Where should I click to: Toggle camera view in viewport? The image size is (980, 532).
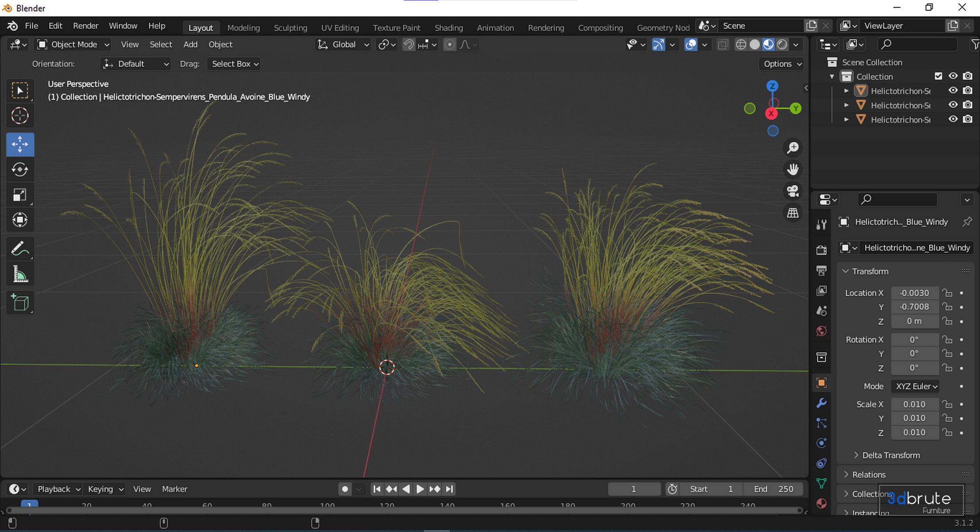[x=793, y=191]
